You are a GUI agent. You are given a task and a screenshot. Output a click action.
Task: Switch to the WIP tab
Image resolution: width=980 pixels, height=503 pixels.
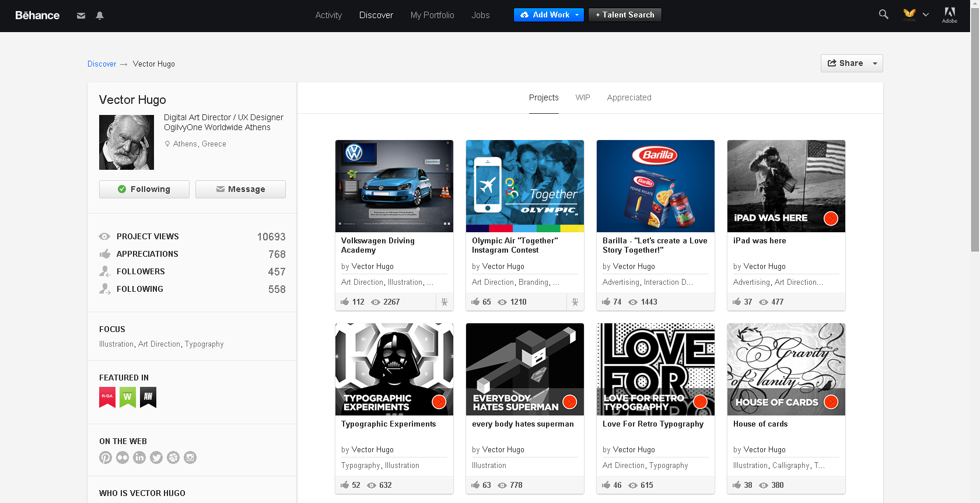[583, 97]
